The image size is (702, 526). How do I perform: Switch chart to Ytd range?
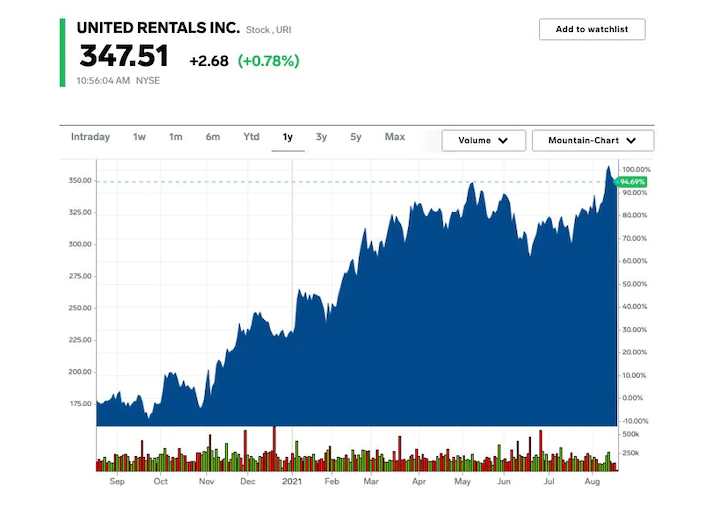pyautogui.click(x=251, y=137)
